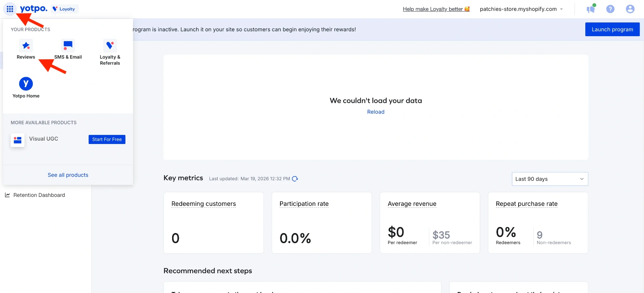644x293 pixels.
Task: Click the 0% redeemers value
Action: coord(506,232)
